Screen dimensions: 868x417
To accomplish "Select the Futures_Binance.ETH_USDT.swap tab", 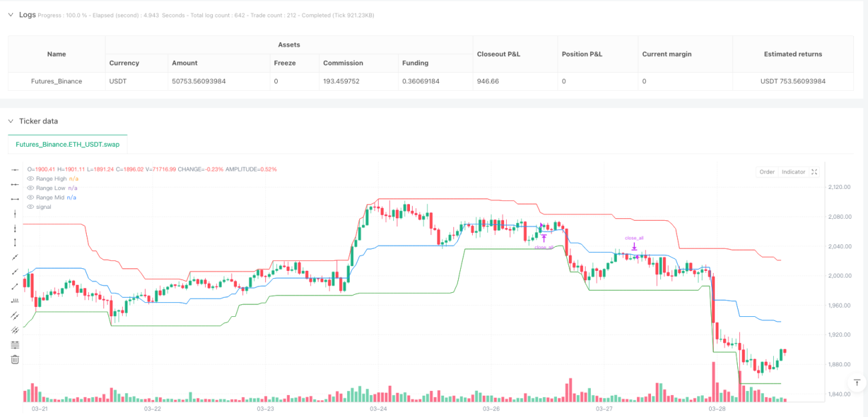I will (67, 144).
